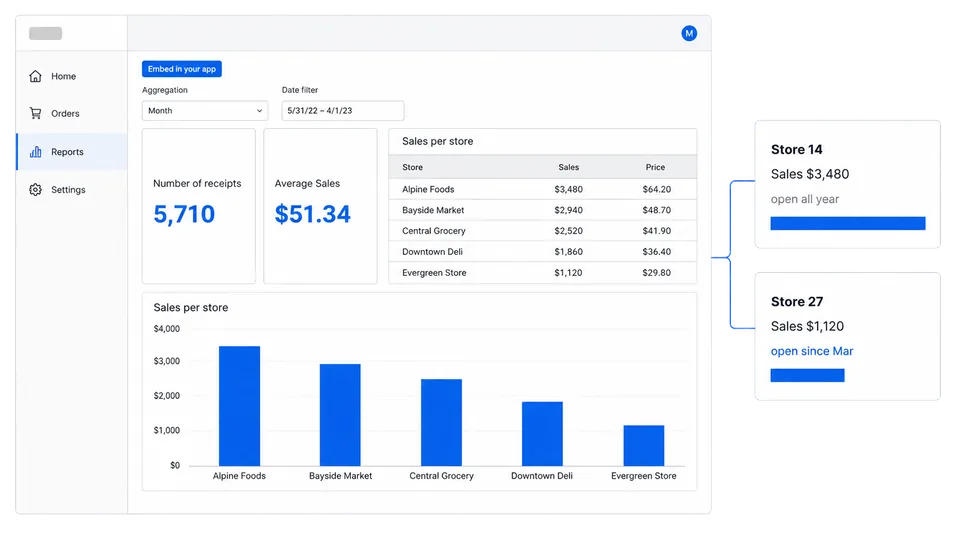This screenshot has width=960, height=540.
Task: Click the $29.80 price cell
Action: click(656, 272)
